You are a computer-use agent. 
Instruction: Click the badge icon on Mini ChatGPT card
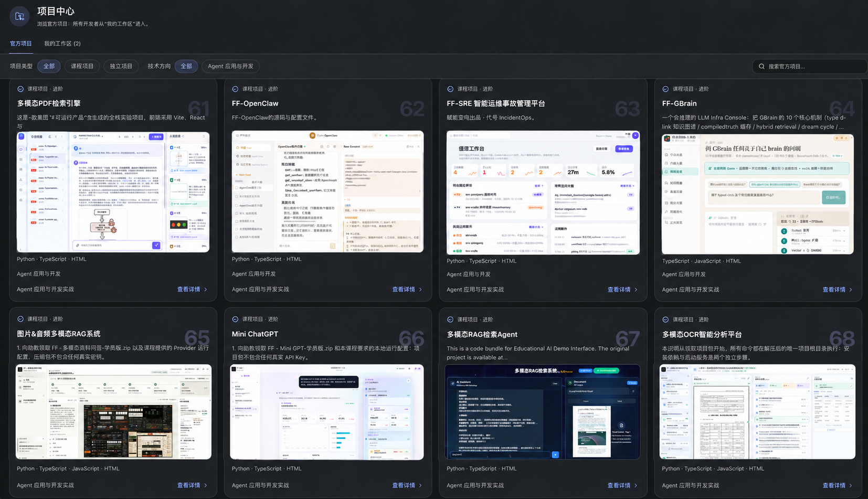coord(235,319)
